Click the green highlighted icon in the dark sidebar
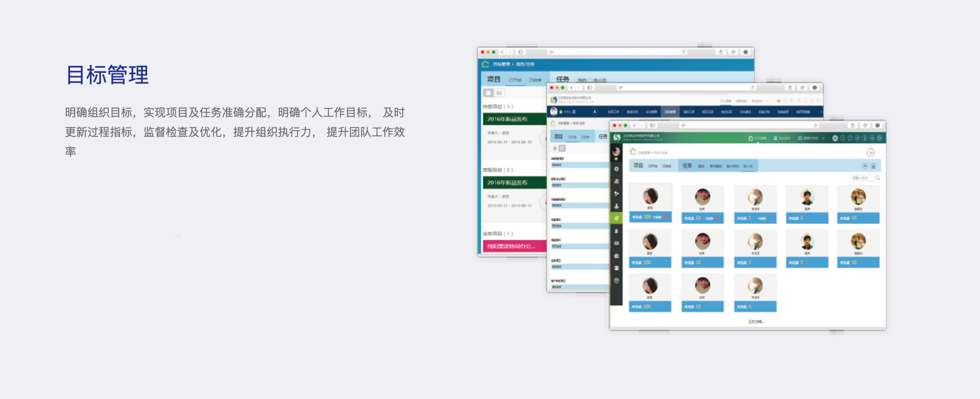 [617, 218]
